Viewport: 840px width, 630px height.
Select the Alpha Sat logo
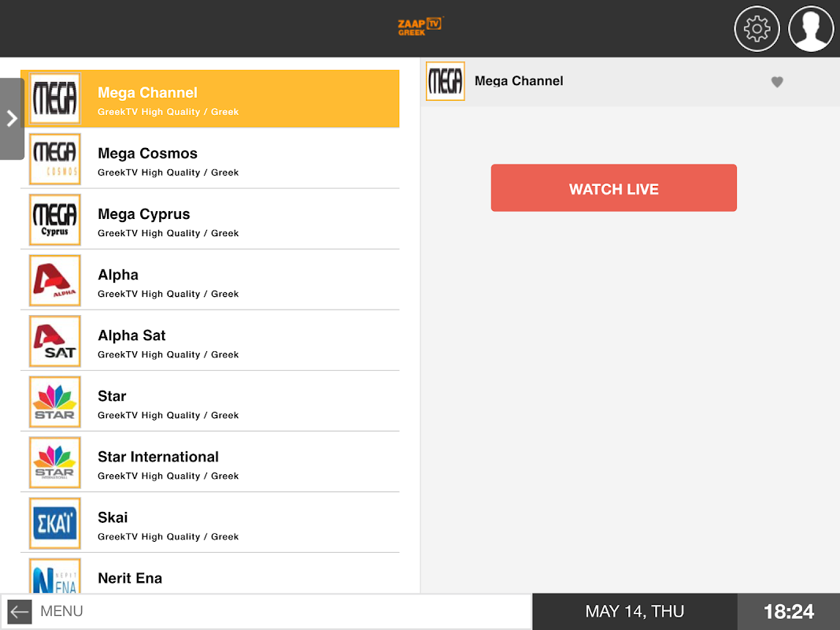coord(55,341)
